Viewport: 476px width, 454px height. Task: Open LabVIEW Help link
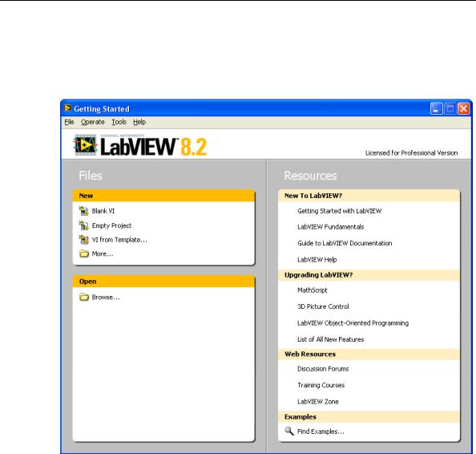[x=317, y=260]
